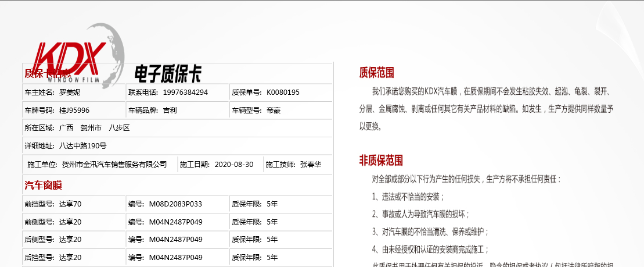Select warranty number K0080195
Viewport: 644px width, 267px height.
point(283,92)
